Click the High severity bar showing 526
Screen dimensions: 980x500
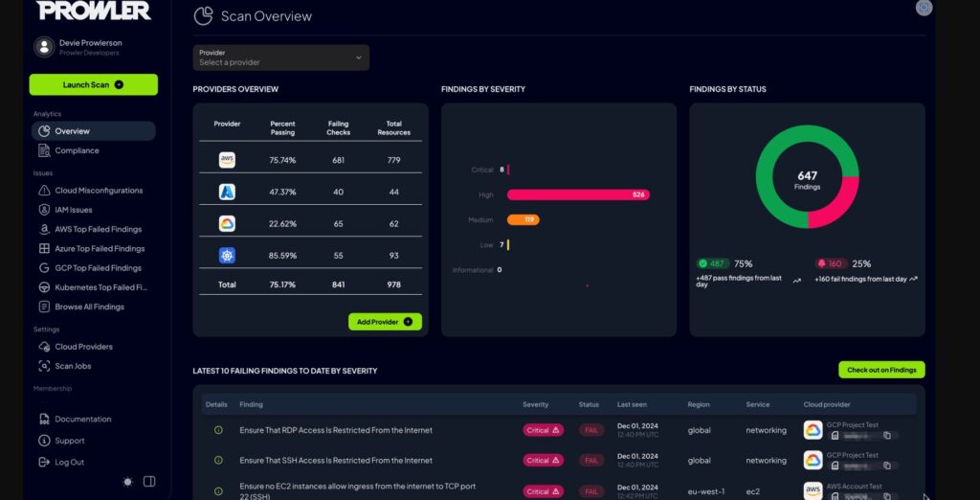pos(578,194)
